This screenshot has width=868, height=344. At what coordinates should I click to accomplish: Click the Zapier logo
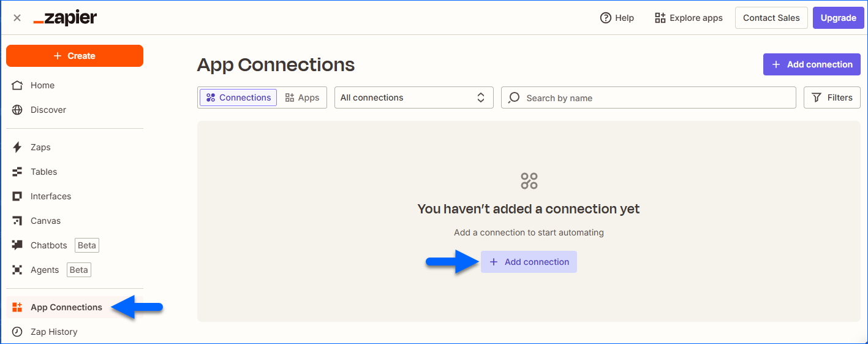[65, 18]
